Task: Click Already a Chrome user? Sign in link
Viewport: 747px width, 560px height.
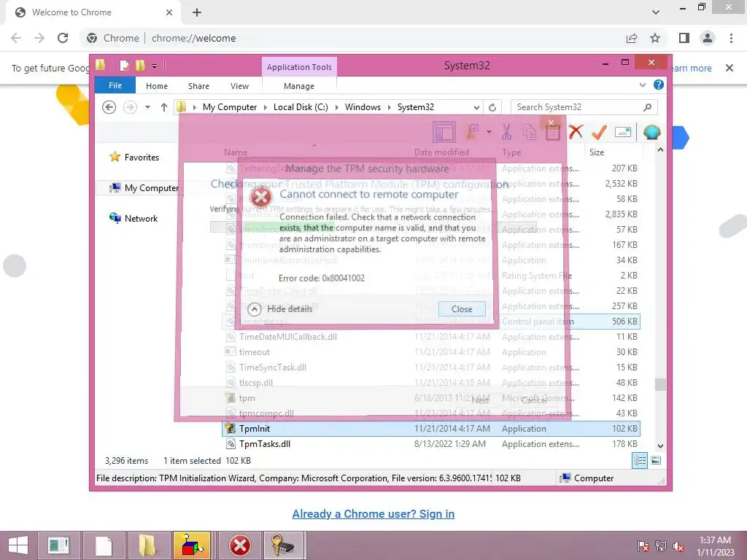Action: click(x=373, y=514)
